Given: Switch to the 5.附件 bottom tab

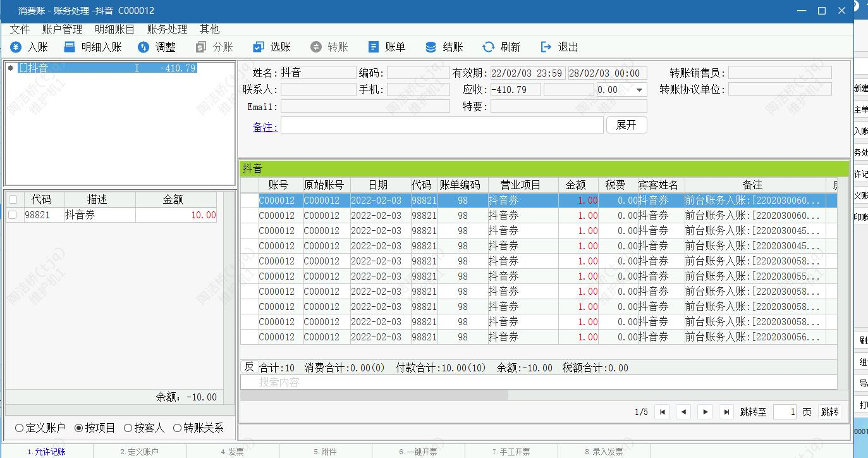Looking at the screenshot, I should tap(325, 452).
